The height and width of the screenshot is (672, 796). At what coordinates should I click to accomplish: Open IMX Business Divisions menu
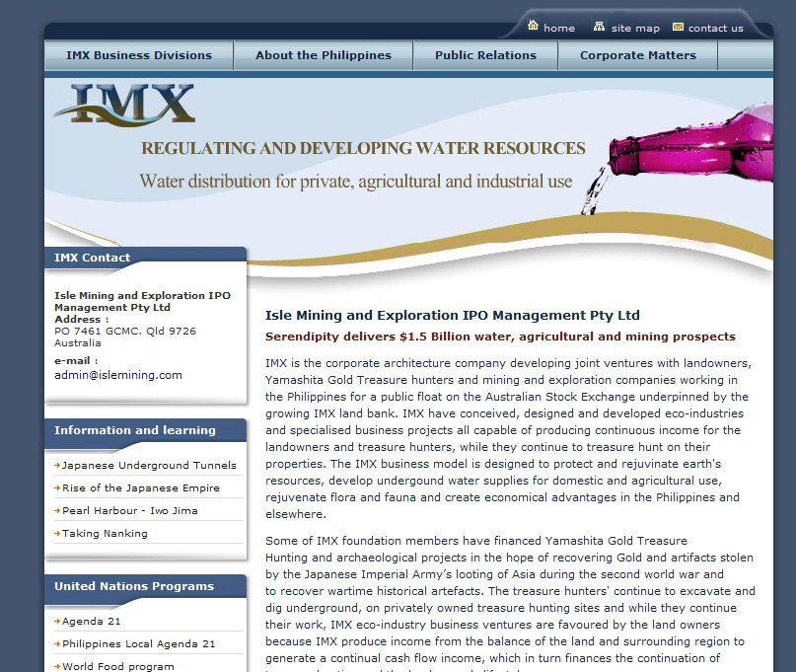pyautogui.click(x=139, y=55)
